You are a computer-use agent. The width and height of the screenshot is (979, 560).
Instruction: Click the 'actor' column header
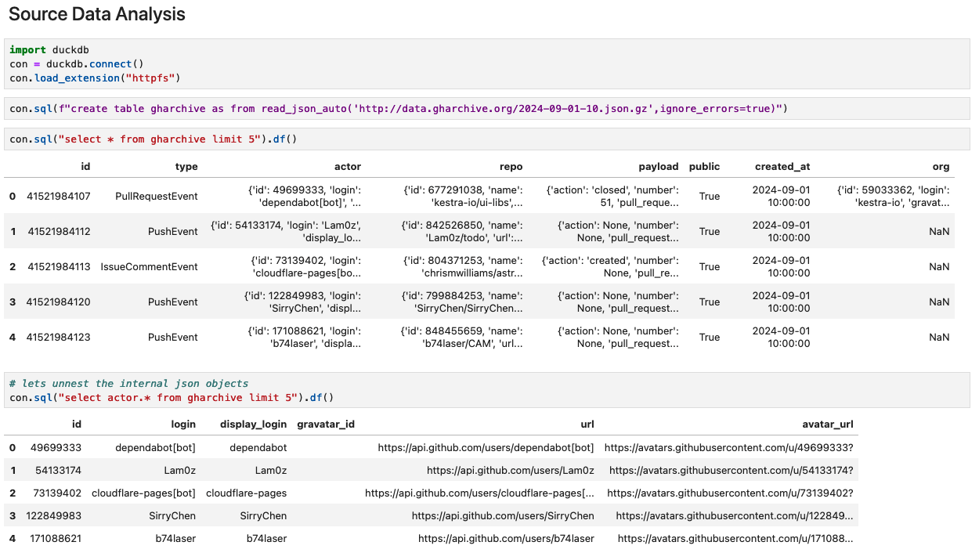pos(348,166)
